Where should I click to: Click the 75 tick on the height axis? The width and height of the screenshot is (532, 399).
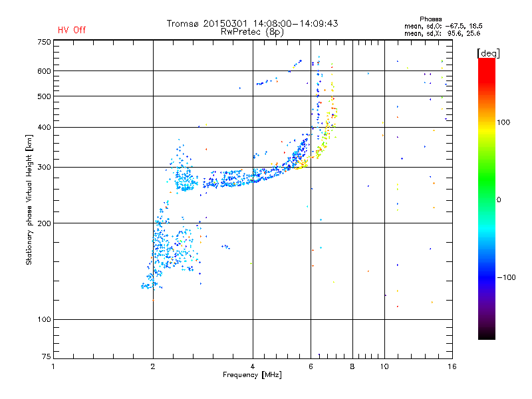[x=47, y=356]
